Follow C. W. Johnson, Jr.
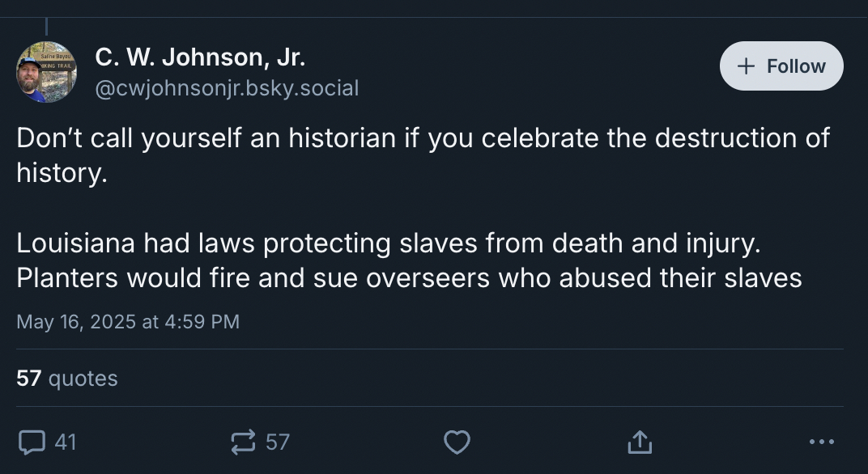Image resolution: width=868 pixels, height=474 pixels. (x=781, y=66)
